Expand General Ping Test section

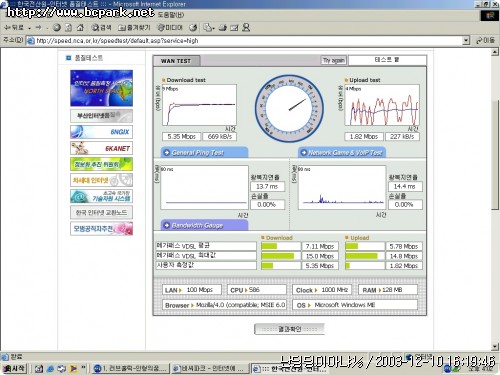pos(204,152)
